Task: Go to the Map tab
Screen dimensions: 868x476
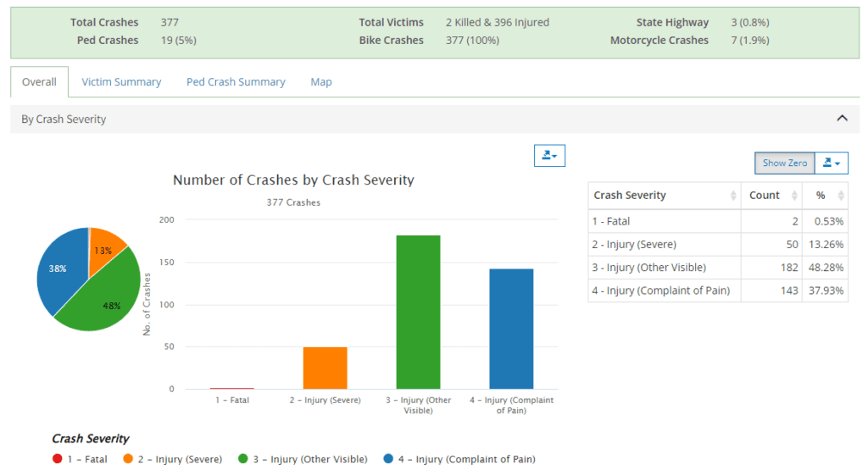Action: click(x=321, y=82)
